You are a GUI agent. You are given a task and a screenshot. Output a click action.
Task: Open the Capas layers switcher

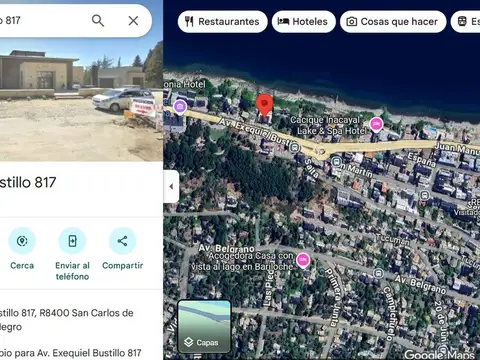pyautogui.click(x=204, y=326)
